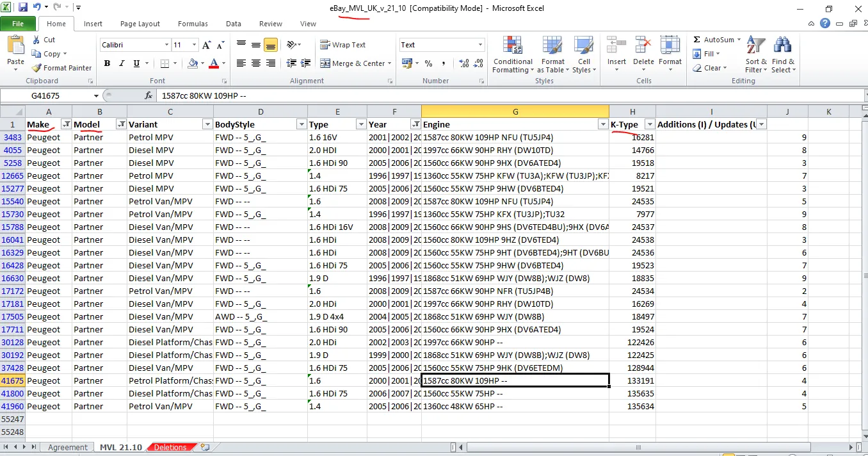Open the Variant column filter dropdown
Screen dimensions: 868x456
click(x=207, y=125)
